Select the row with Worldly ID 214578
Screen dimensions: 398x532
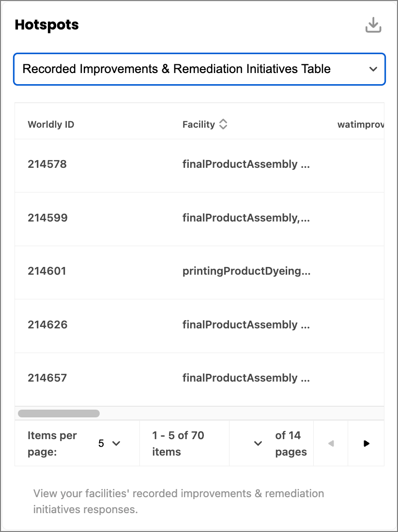(199, 165)
